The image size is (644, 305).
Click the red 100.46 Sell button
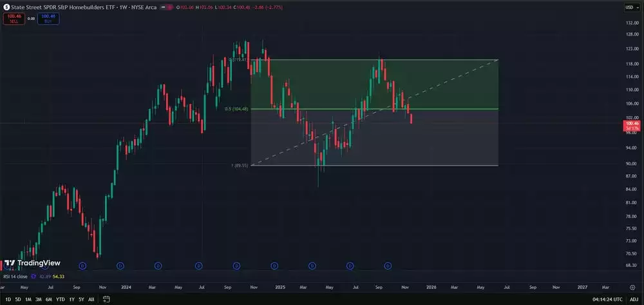pos(14,19)
